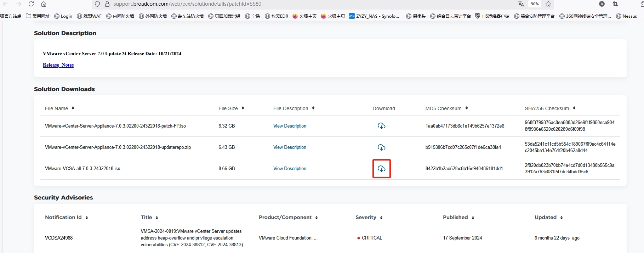The image size is (644, 253).
Task: View Description for the VCSA-all iso row
Action: pos(290,168)
